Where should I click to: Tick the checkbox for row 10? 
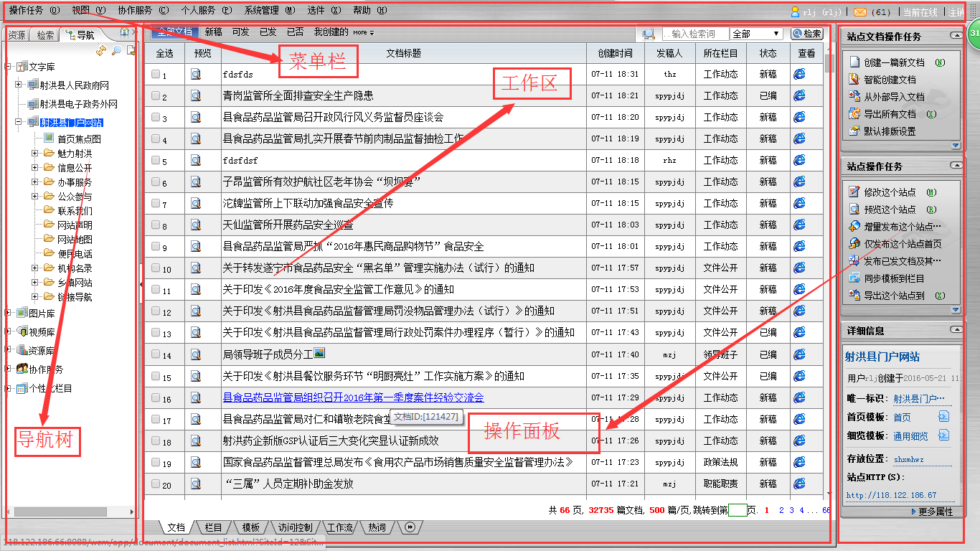pyautogui.click(x=156, y=268)
